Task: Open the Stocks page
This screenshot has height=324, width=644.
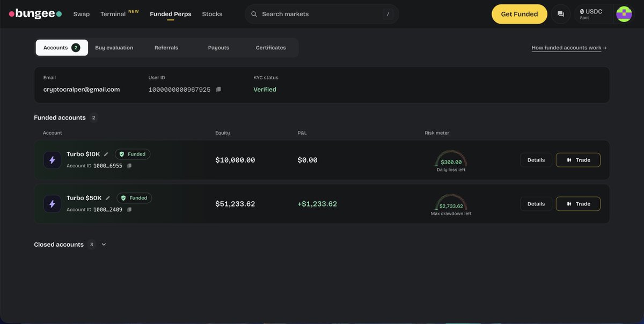Action: pos(212,14)
